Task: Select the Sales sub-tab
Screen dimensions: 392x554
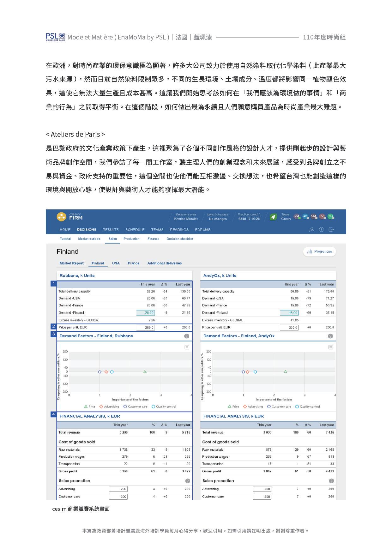Action: (113, 239)
